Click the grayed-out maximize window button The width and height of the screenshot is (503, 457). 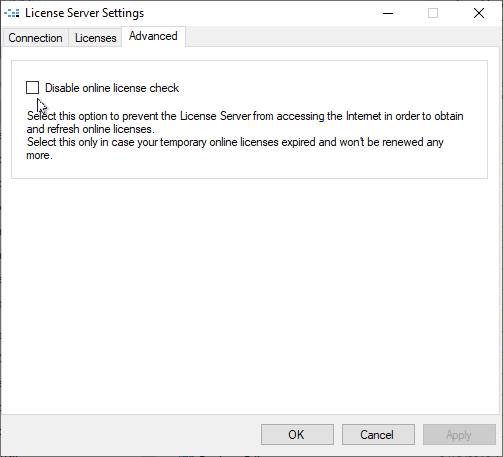[433, 13]
